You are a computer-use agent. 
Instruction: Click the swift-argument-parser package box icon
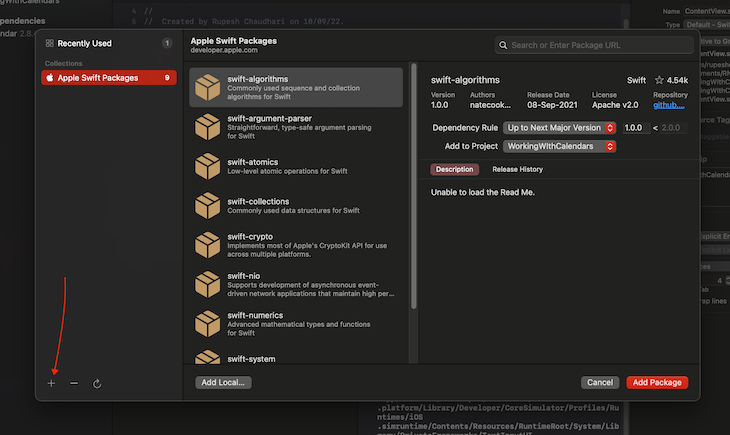pyautogui.click(x=207, y=127)
